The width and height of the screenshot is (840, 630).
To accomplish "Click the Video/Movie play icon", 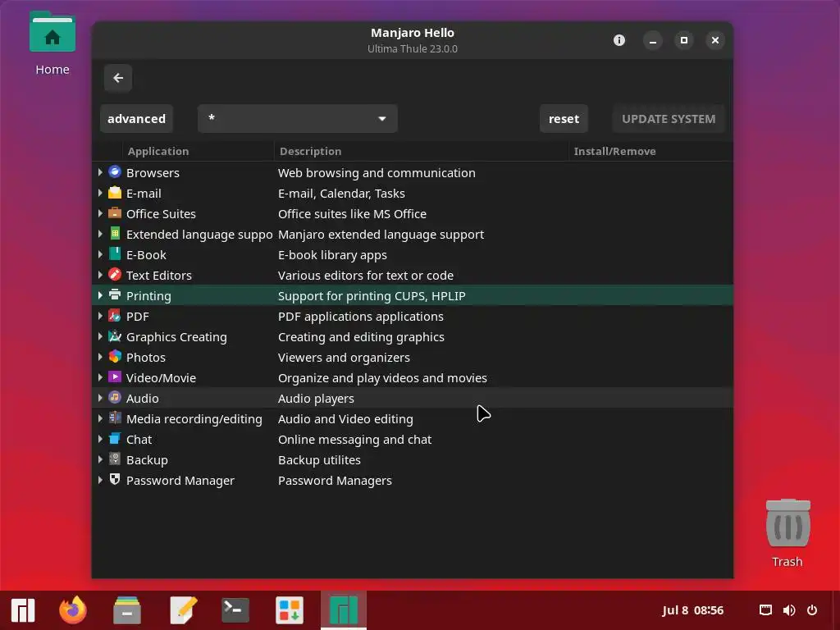I will click(x=115, y=377).
